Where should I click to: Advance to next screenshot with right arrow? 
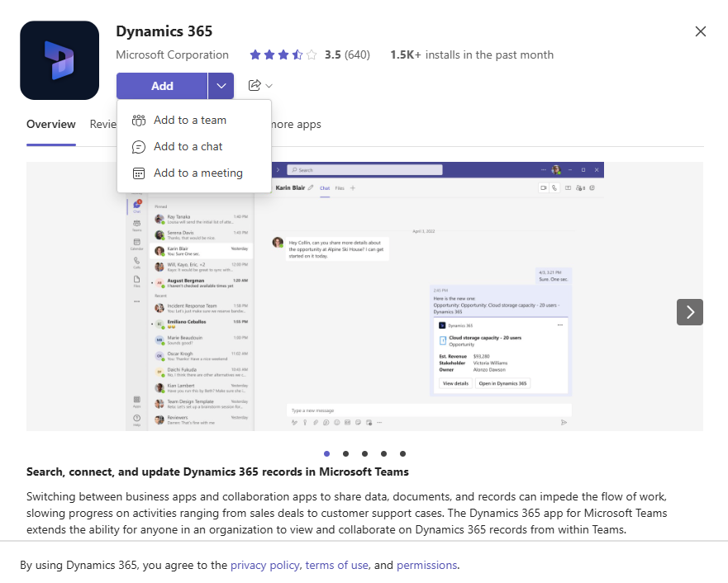coord(690,312)
